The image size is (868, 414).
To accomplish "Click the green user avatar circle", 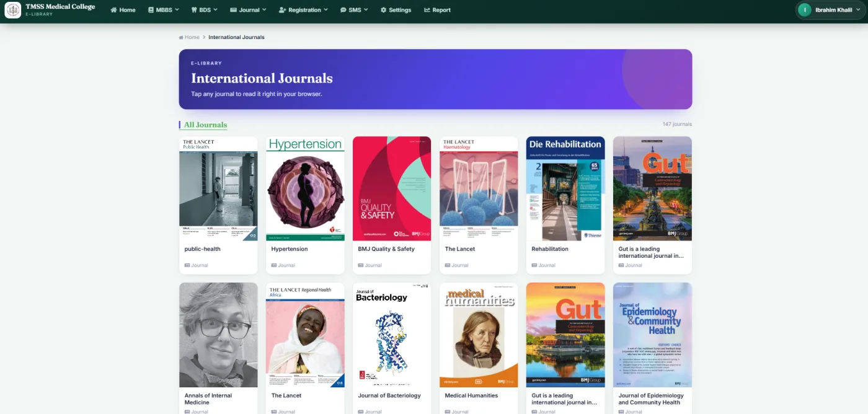I will click(x=805, y=10).
